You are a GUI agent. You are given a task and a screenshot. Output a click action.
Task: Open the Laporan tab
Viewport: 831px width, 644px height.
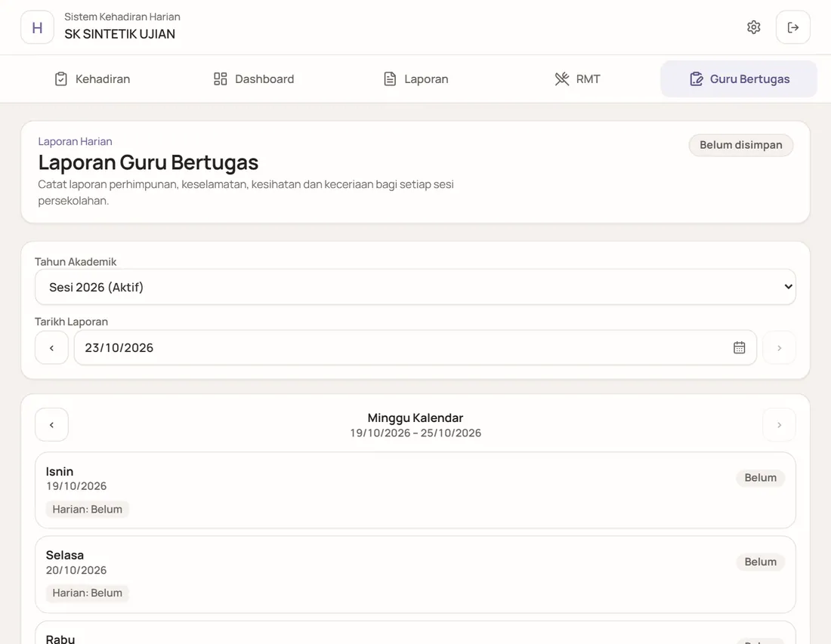point(415,79)
